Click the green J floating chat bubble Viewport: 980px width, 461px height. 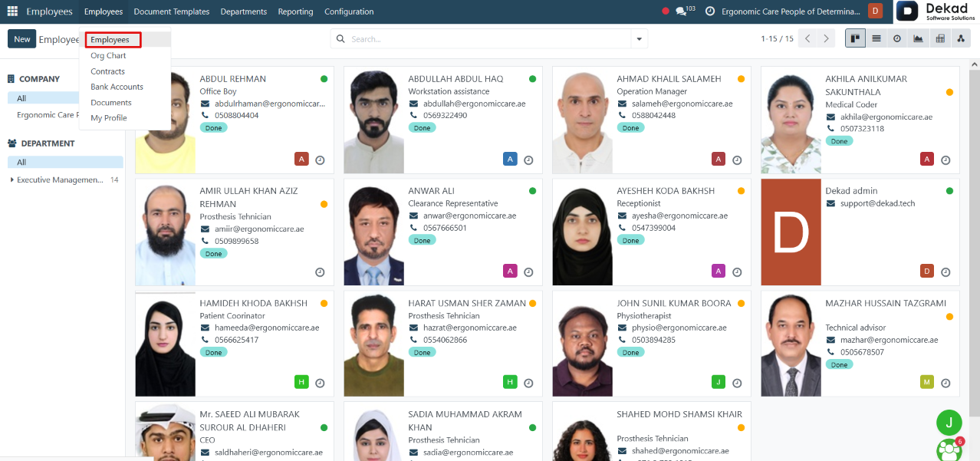click(949, 423)
